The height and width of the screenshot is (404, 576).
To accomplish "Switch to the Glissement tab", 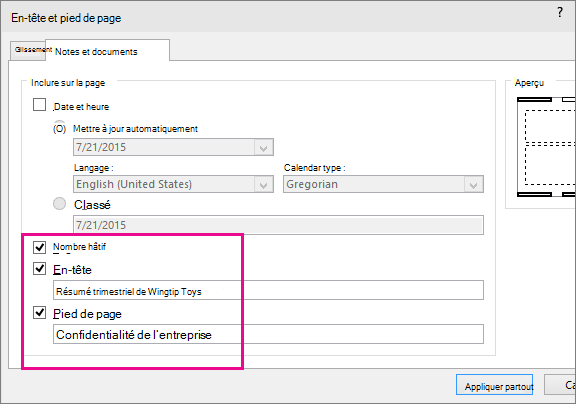I will (x=28, y=50).
